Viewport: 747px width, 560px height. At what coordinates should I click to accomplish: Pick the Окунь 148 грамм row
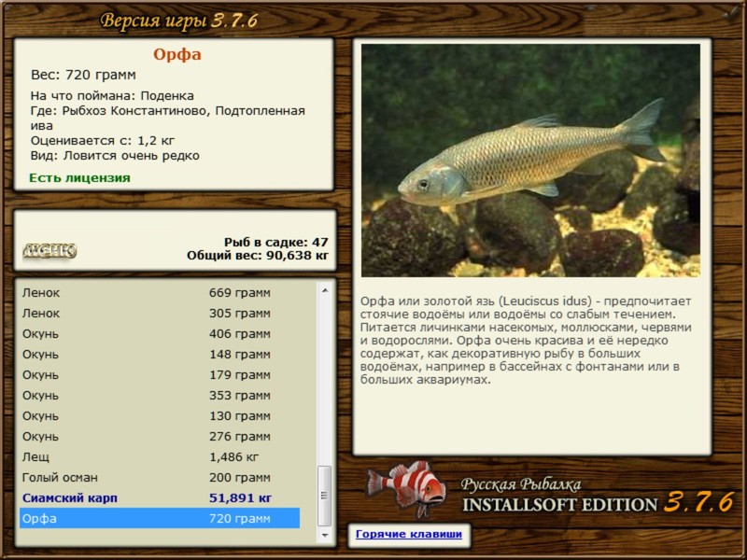[x=159, y=355]
